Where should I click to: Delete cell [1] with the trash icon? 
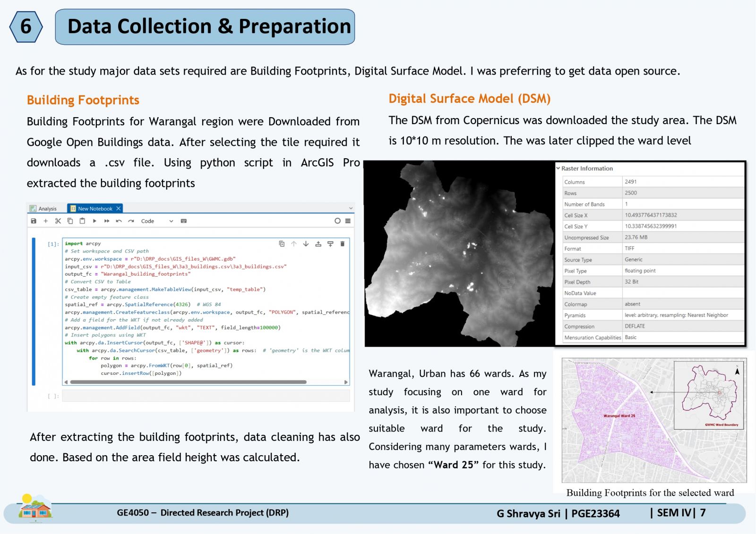pyautogui.click(x=343, y=244)
